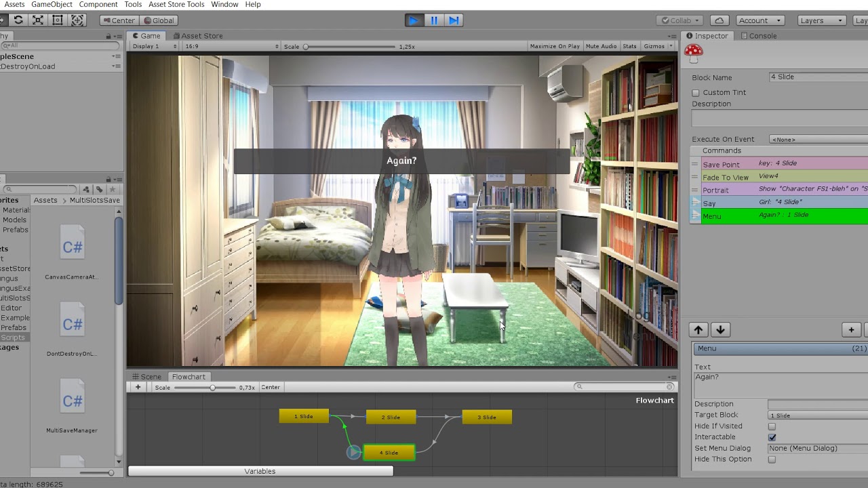Select the 3 Slide block
The width and height of the screenshot is (868, 488).
tap(487, 418)
